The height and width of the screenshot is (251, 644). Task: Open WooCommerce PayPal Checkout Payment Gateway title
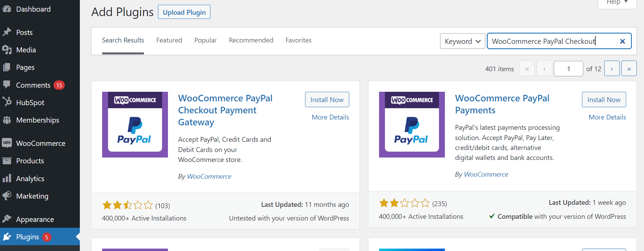(x=225, y=110)
